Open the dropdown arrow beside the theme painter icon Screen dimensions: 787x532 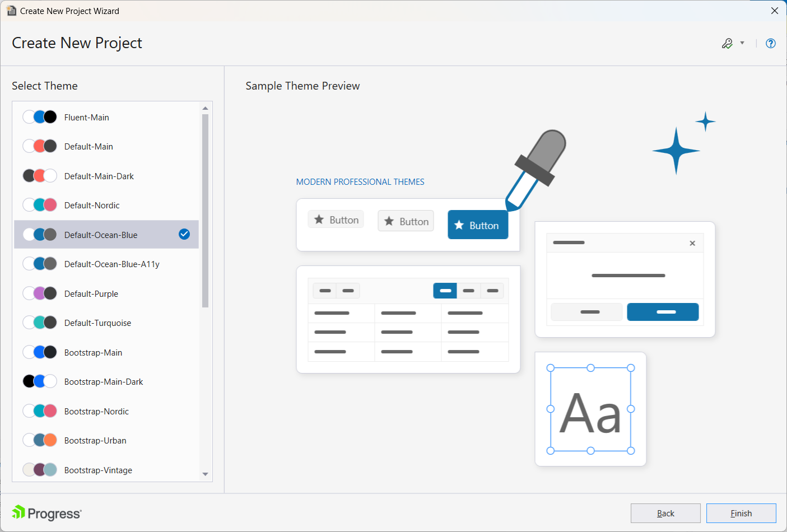pyautogui.click(x=742, y=43)
